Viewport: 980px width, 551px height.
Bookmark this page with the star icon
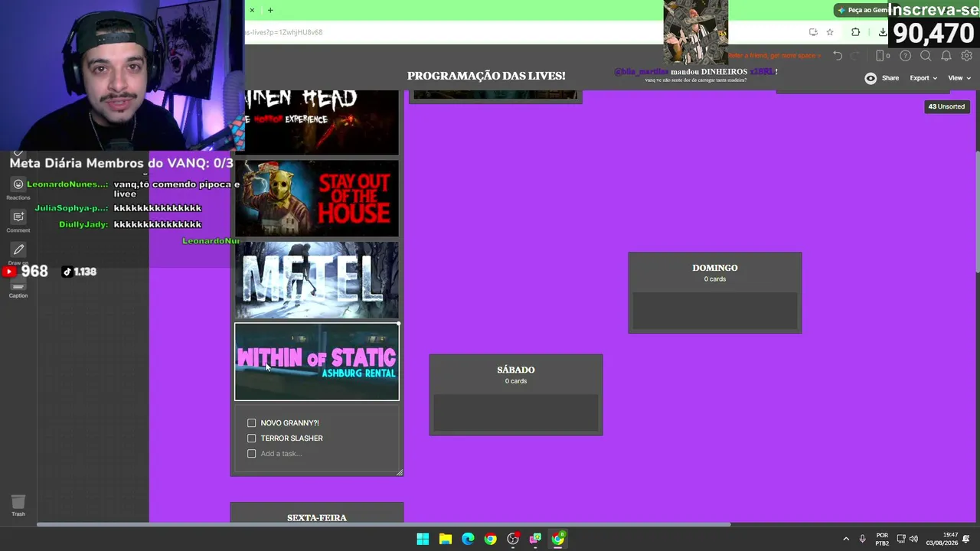[830, 32]
